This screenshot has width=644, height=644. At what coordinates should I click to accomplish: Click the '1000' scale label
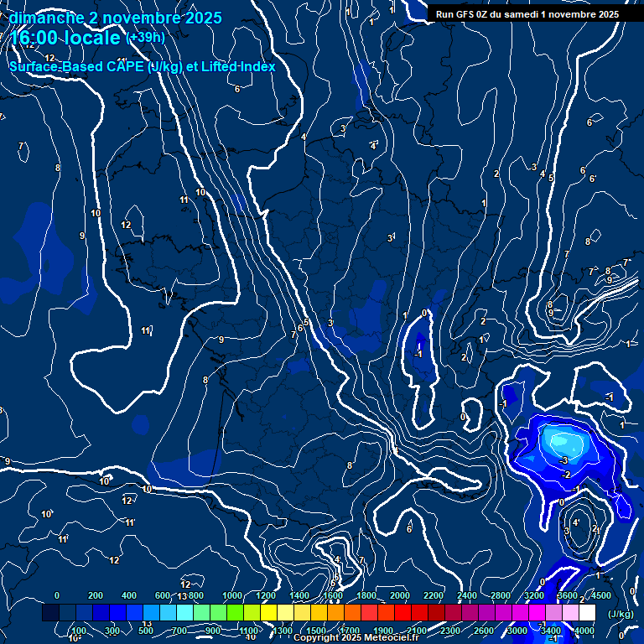pos(232,595)
